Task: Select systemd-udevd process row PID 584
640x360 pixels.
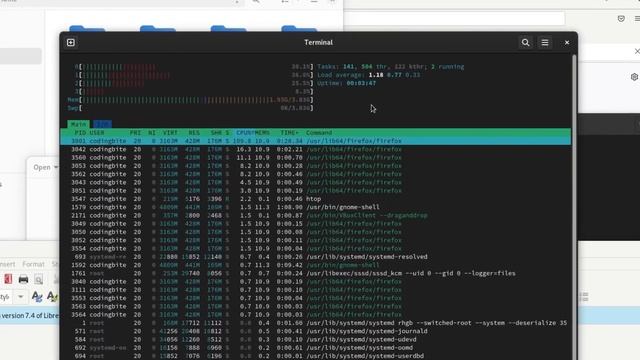Action: [316, 339]
